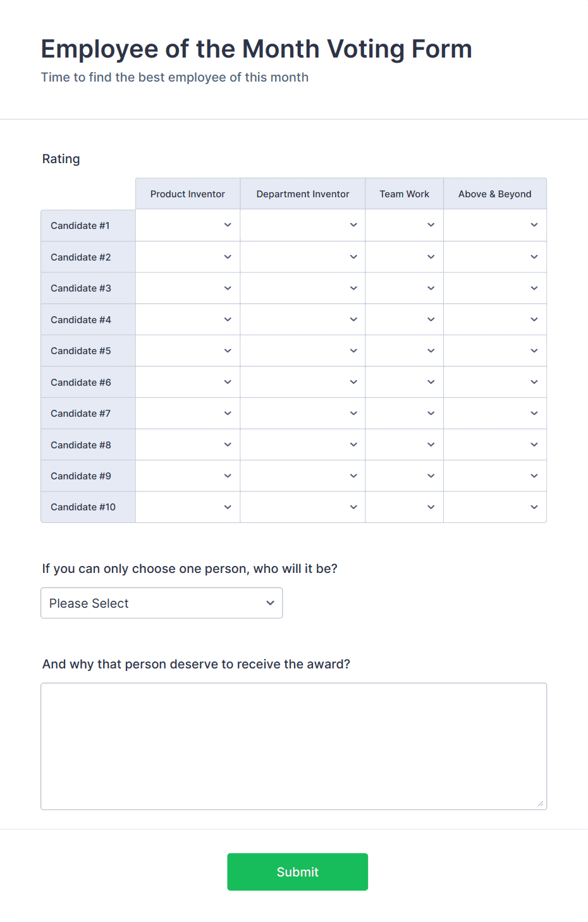This screenshot has width=588, height=922.
Task: Expand Department Inventor rating for Candidate #5
Action: click(302, 350)
